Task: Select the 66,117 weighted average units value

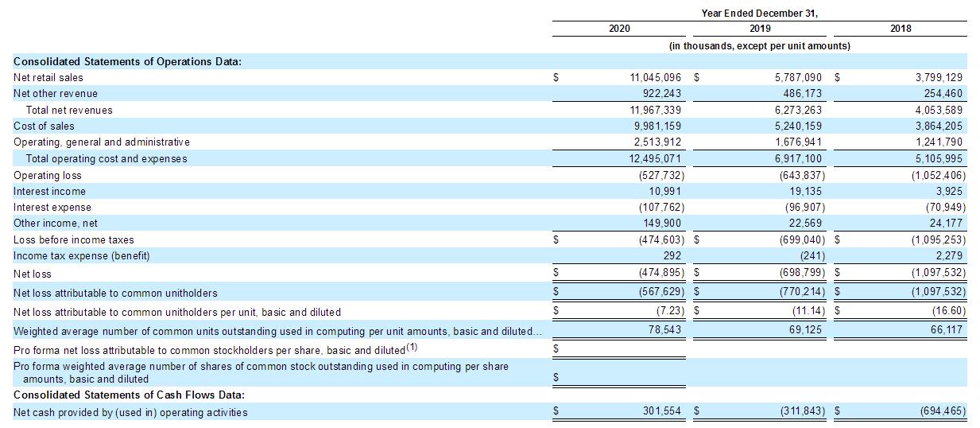Action: 947,329
